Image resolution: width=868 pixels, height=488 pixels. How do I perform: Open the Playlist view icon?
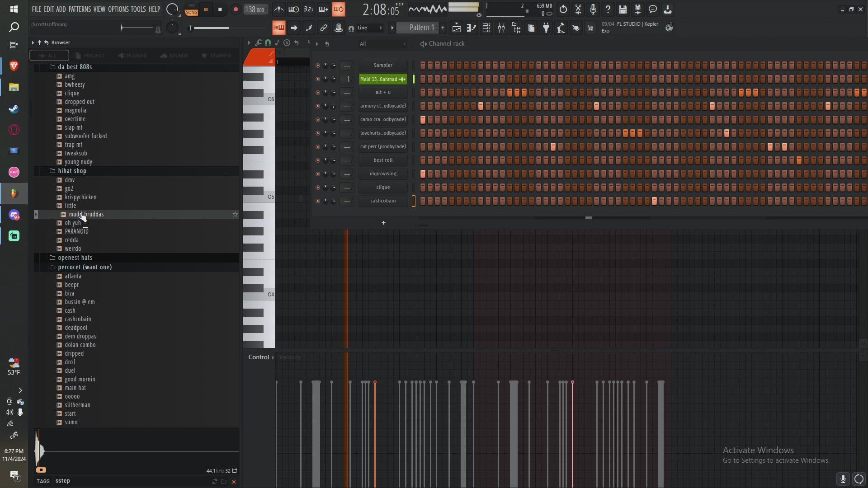click(457, 28)
